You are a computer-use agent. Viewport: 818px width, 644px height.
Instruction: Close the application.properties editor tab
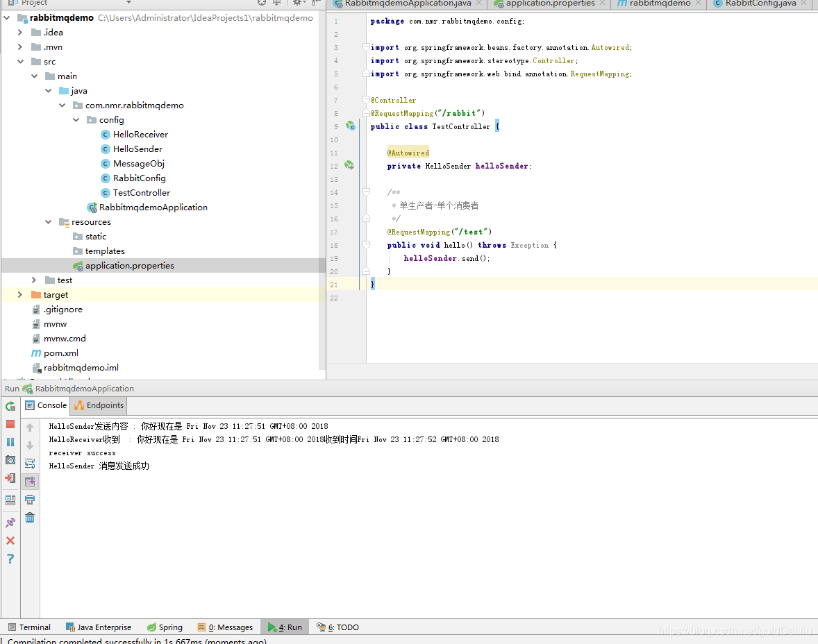(x=602, y=3)
